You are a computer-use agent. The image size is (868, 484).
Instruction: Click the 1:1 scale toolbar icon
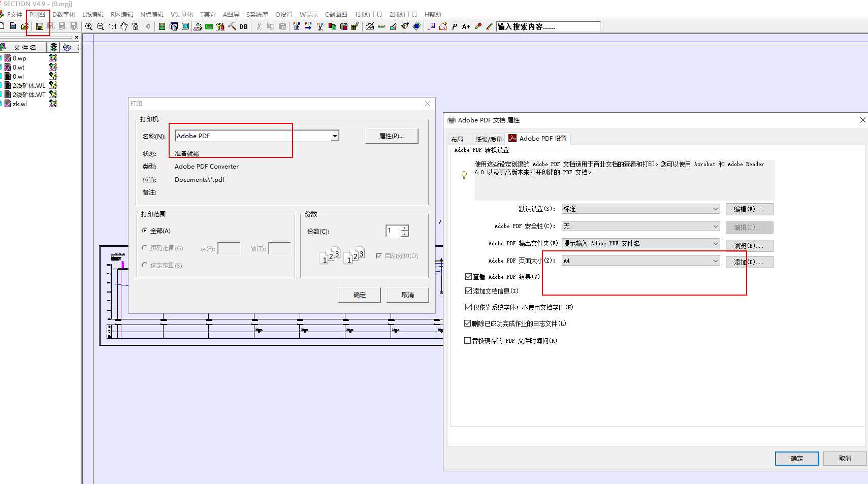(112, 26)
